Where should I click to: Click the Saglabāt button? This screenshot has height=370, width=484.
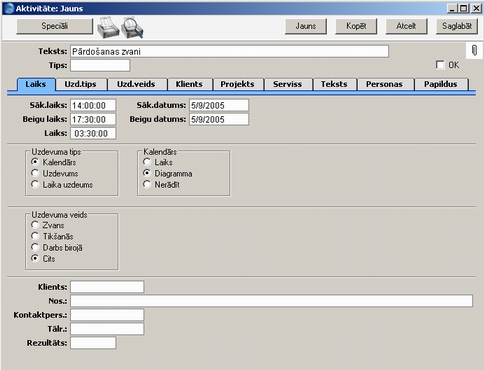click(x=457, y=26)
